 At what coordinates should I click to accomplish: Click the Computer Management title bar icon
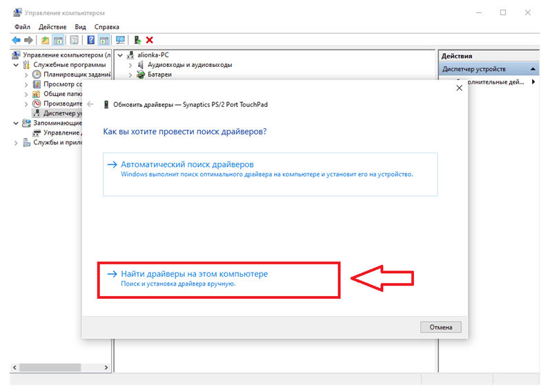click(x=17, y=13)
